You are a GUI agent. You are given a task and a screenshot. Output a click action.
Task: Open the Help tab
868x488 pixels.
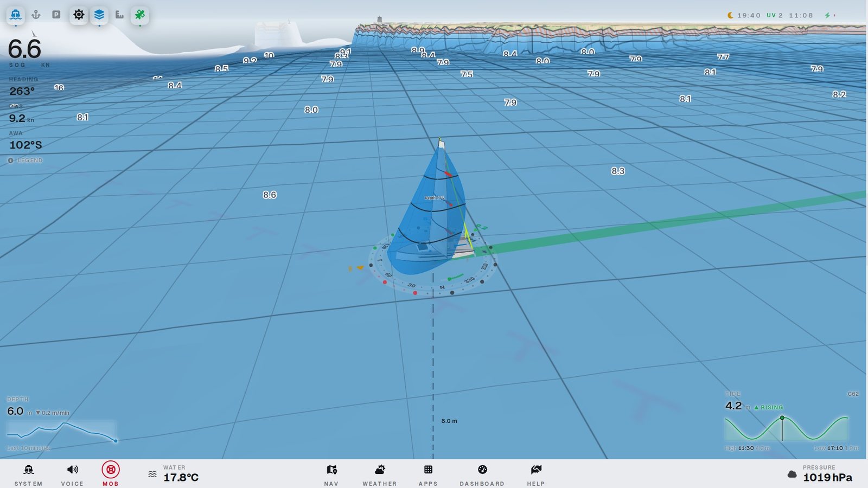coord(536,474)
